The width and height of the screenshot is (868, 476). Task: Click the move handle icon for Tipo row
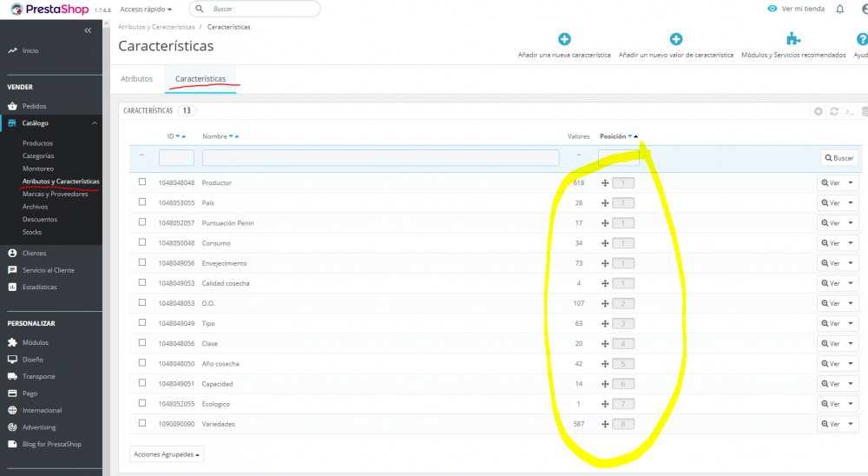tap(605, 324)
